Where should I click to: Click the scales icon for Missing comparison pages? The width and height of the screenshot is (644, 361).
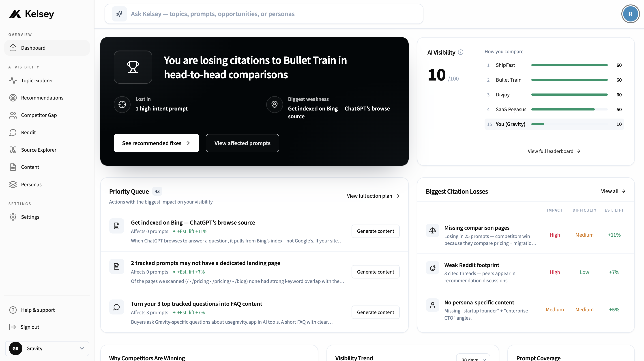point(432,230)
